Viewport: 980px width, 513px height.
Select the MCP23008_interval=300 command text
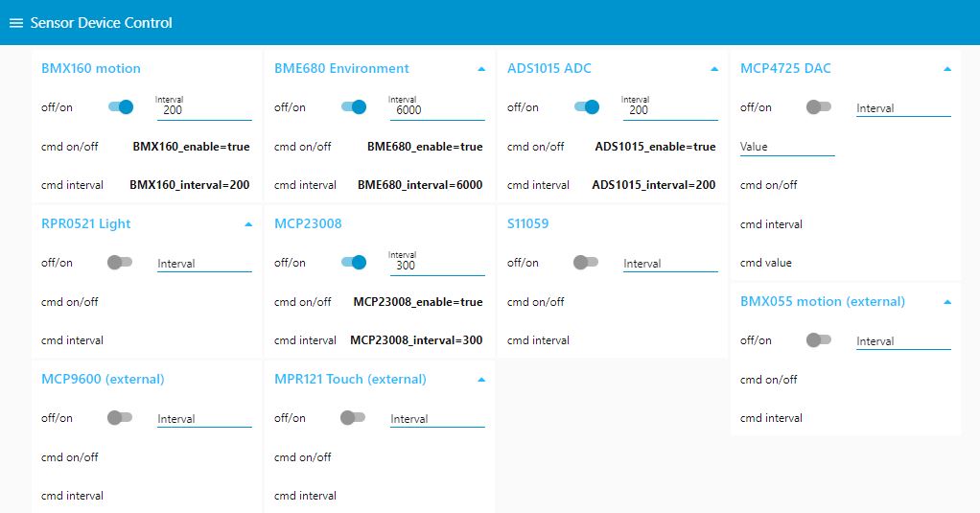click(x=416, y=340)
